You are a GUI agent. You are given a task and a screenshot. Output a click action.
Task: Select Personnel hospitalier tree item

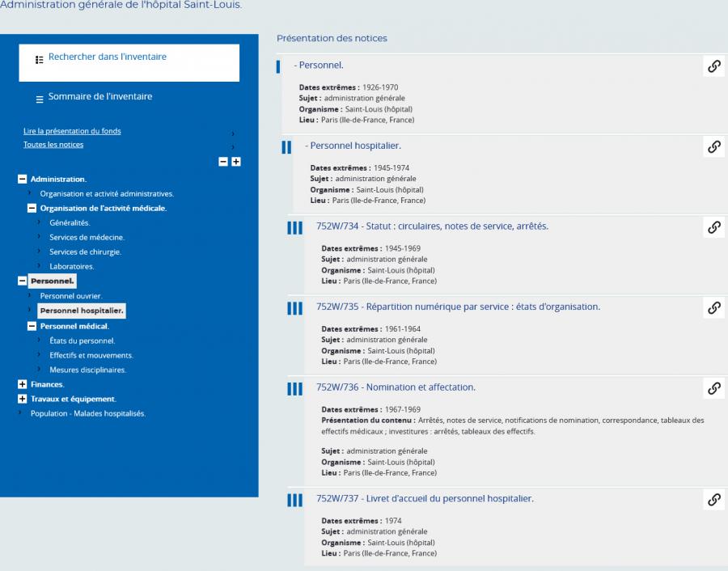(82, 311)
